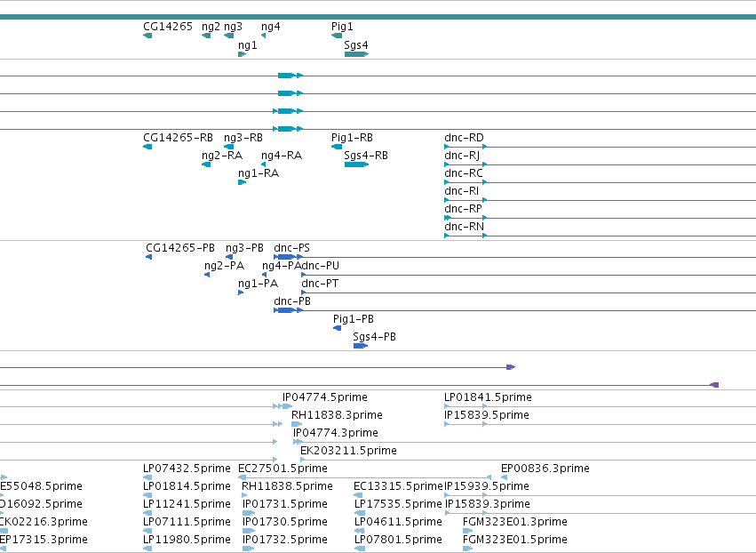This screenshot has width=756, height=553.
Task: Select the LP04611.5prime EST label
Action: (x=398, y=522)
